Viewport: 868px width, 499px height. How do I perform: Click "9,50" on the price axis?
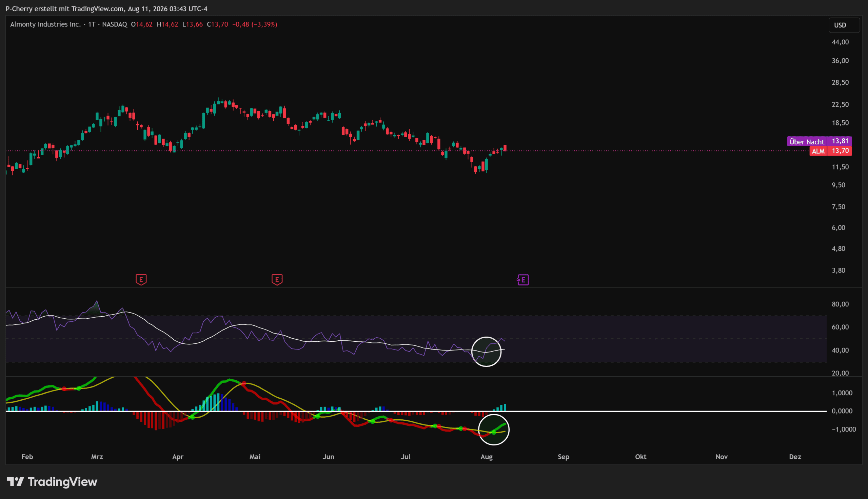point(839,185)
